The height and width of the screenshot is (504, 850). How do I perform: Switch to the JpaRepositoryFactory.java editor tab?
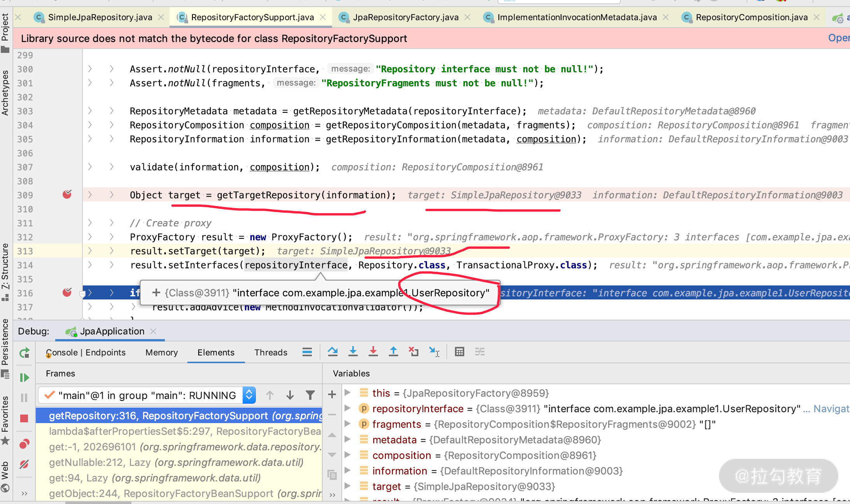coord(405,17)
